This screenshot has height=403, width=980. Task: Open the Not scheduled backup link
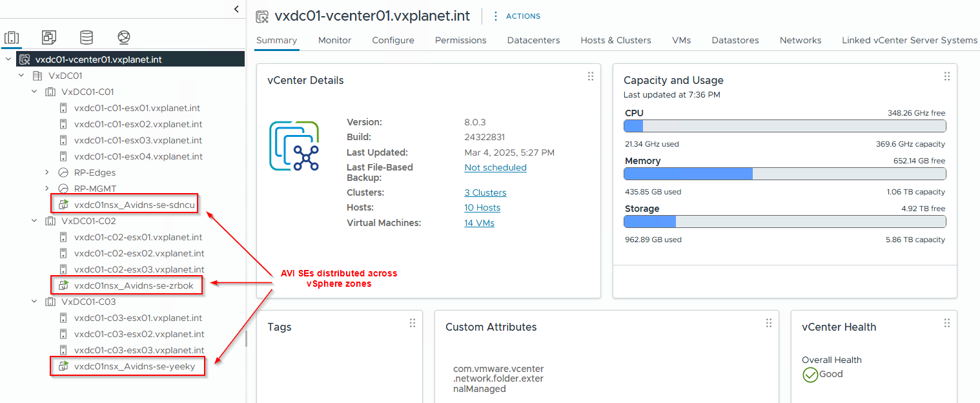(495, 167)
